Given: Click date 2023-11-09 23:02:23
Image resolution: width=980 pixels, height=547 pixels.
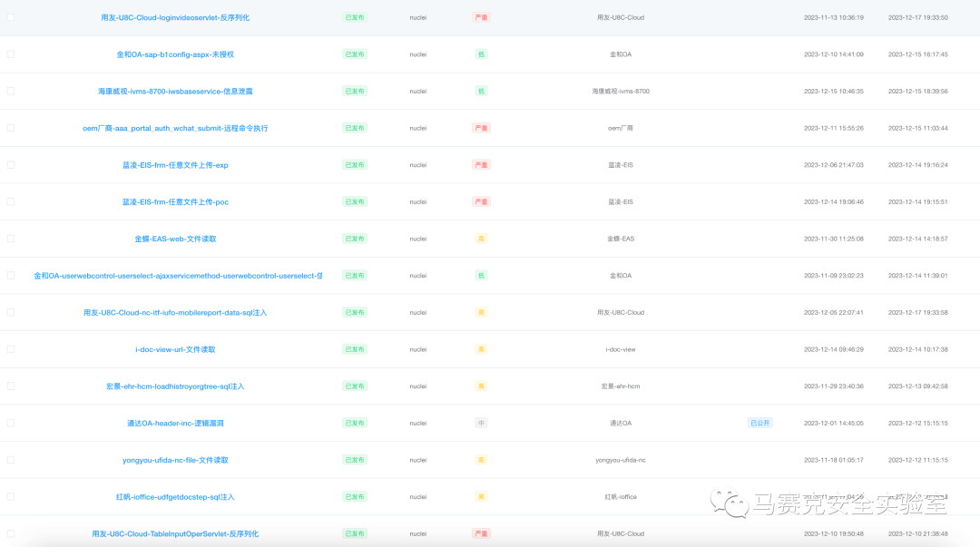Looking at the screenshot, I should [x=834, y=276].
